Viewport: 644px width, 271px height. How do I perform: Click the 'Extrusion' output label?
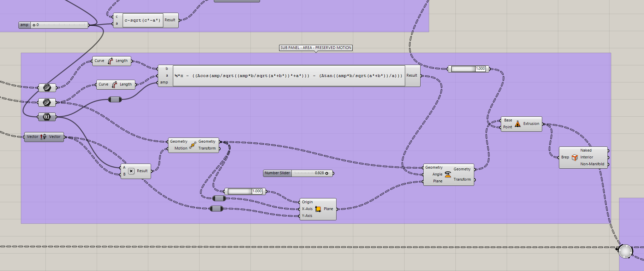[x=531, y=124]
